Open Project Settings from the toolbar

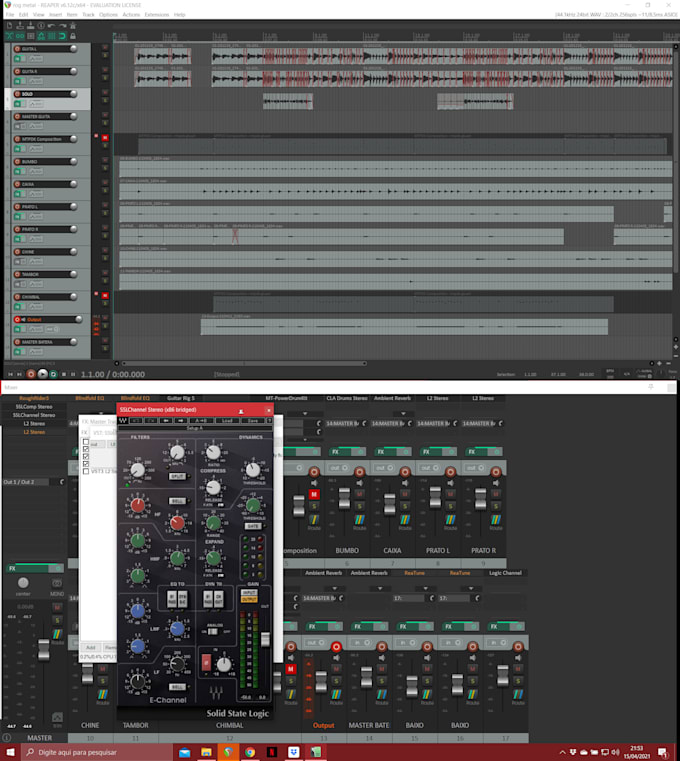[x=41, y=26]
